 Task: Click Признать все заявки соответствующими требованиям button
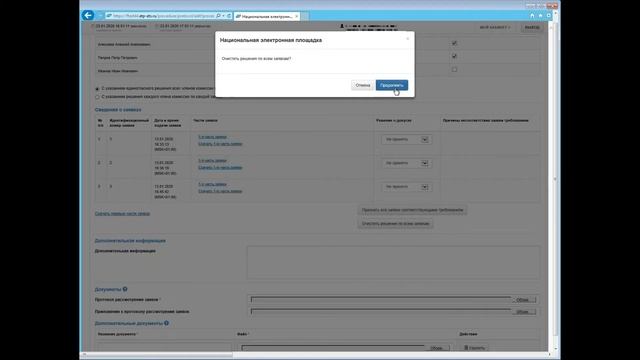(412, 210)
